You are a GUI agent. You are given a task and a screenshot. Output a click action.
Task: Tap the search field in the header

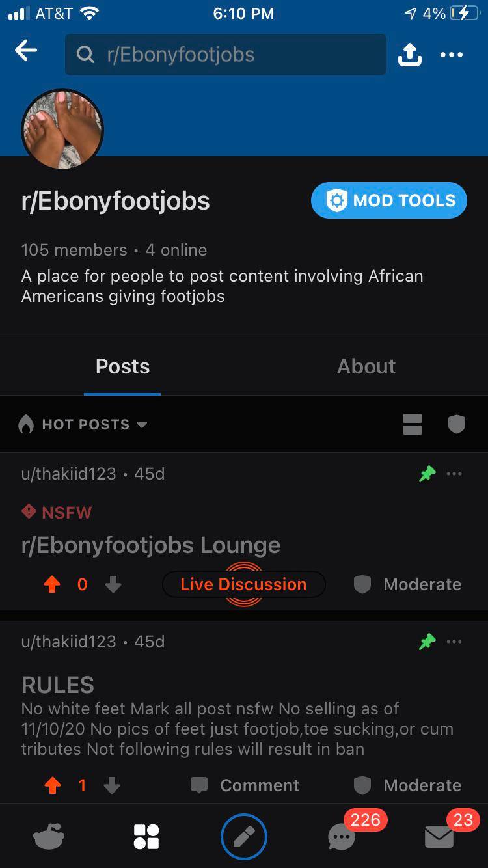(x=225, y=55)
